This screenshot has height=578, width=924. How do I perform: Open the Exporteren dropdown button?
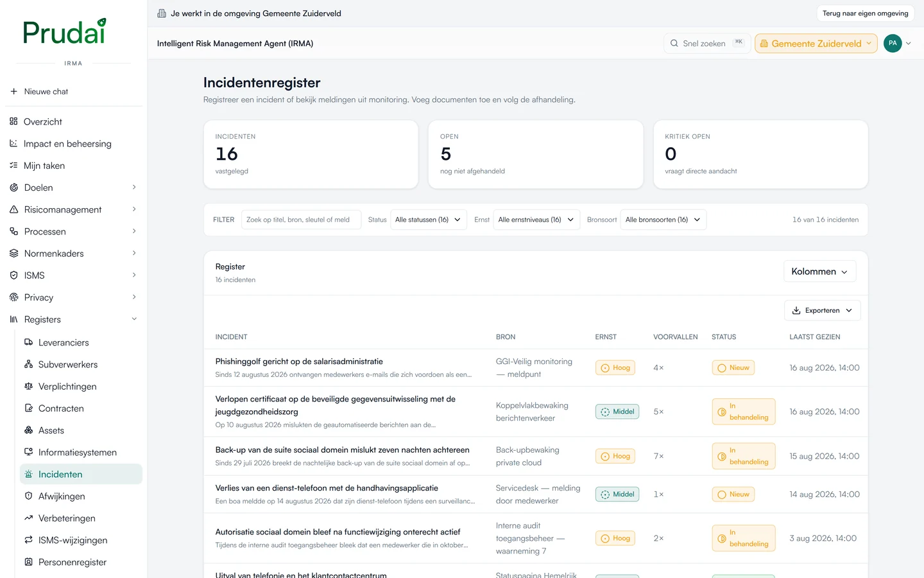tap(822, 310)
